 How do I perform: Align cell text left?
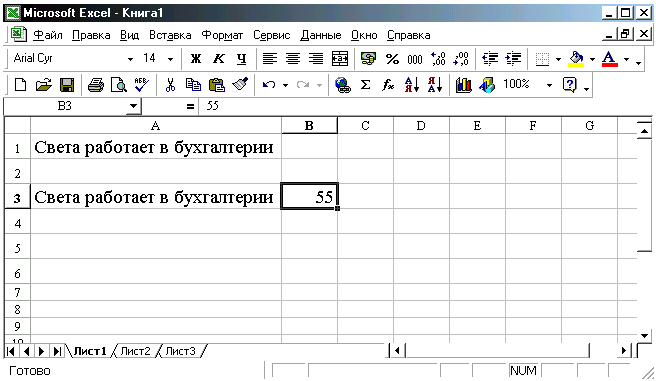coord(269,59)
